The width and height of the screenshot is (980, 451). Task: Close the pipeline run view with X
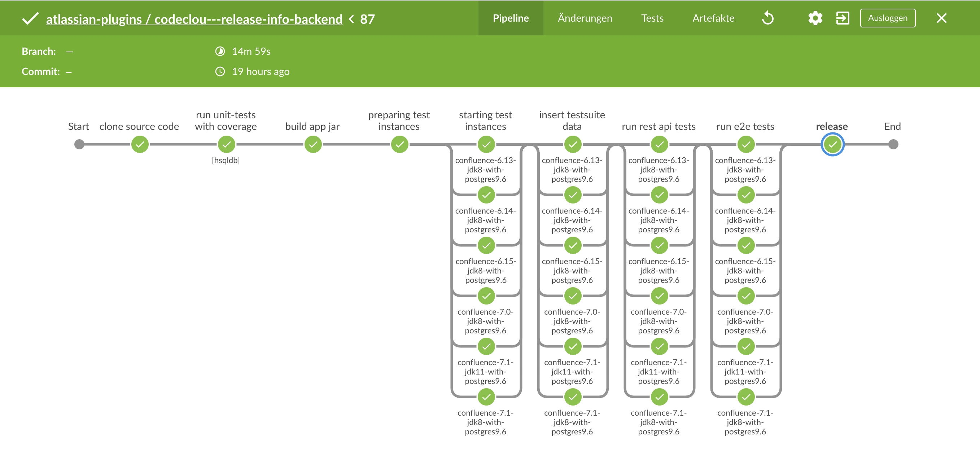[x=942, y=18]
